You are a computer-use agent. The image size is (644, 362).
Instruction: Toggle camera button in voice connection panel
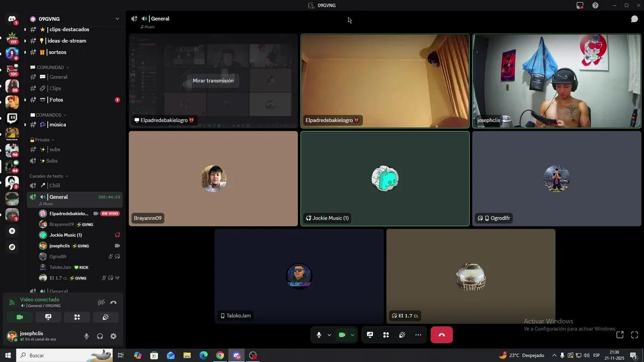tap(20, 317)
